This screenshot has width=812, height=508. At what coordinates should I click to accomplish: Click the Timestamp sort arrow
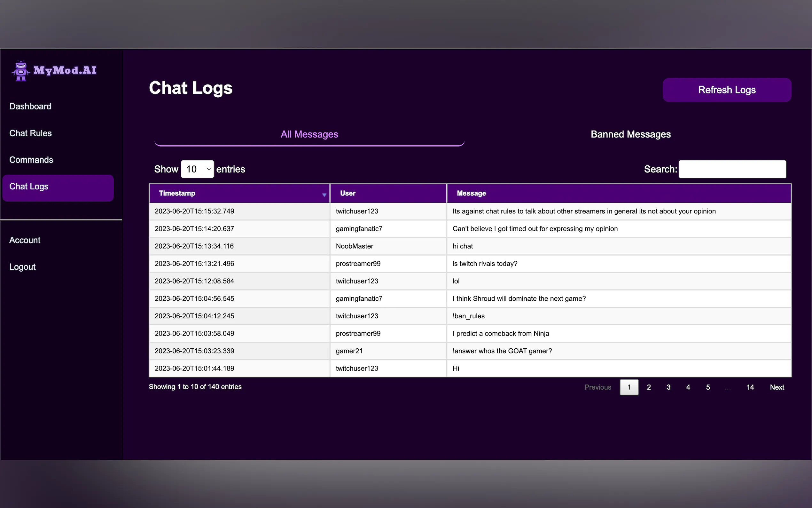coord(324,194)
